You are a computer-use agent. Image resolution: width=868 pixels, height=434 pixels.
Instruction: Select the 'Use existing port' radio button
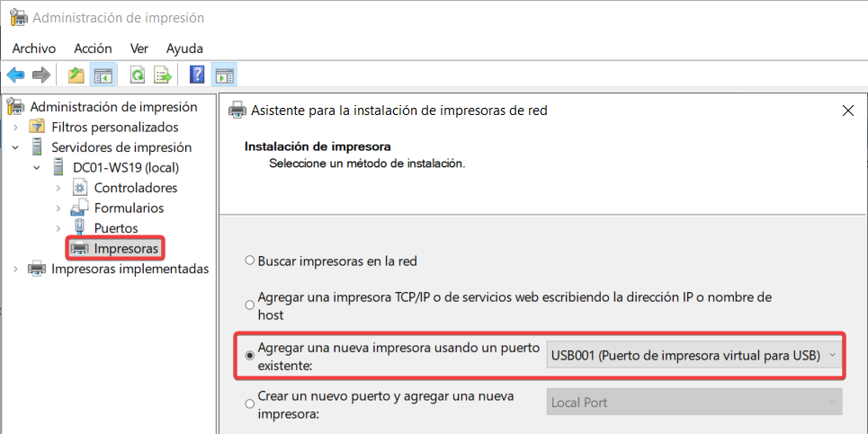point(250,356)
